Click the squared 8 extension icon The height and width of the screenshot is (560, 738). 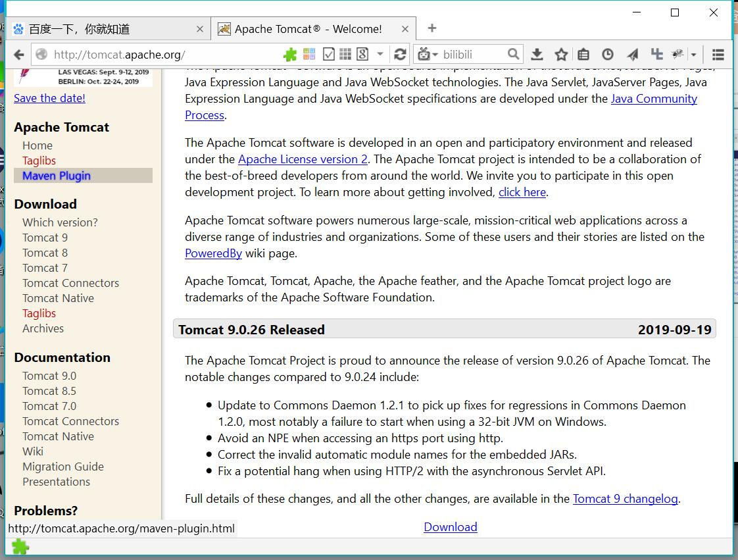[362, 54]
